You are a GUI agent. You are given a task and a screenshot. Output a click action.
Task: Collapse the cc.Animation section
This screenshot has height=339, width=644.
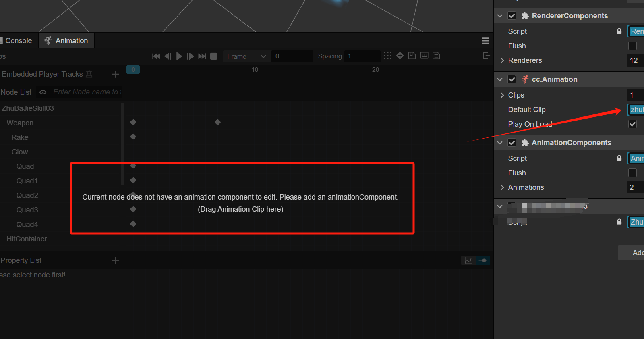coord(500,79)
